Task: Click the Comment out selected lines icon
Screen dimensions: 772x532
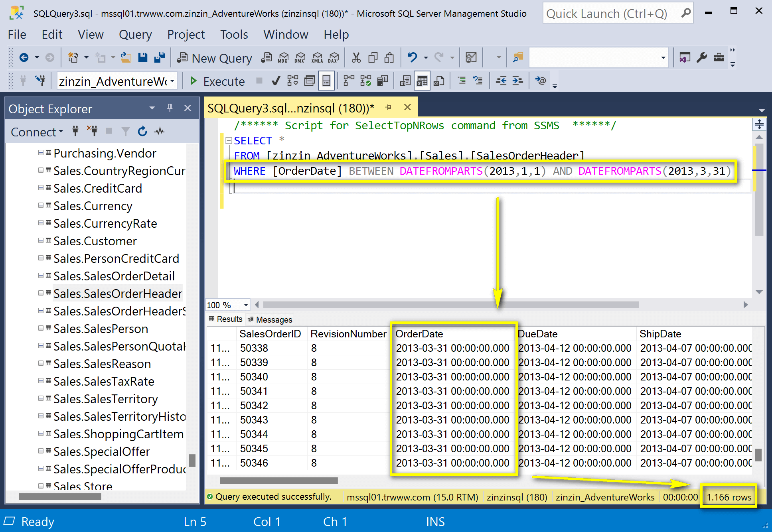Action: pyautogui.click(x=462, y=81)
